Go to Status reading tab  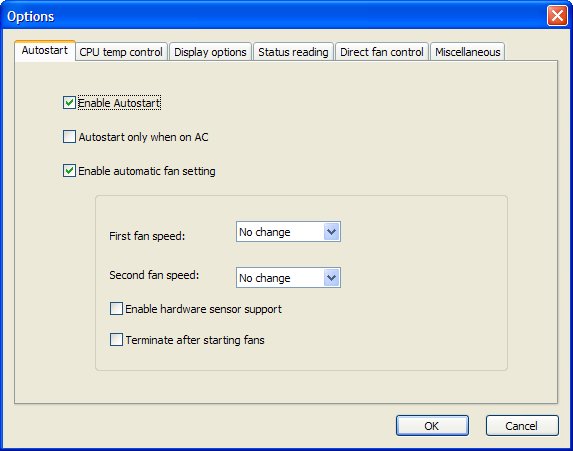[293, 52]
